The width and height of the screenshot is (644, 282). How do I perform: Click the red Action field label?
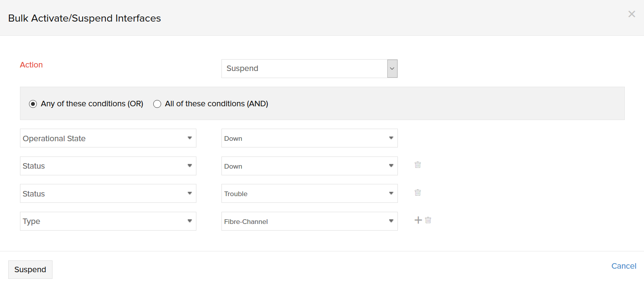pos(31,65)
